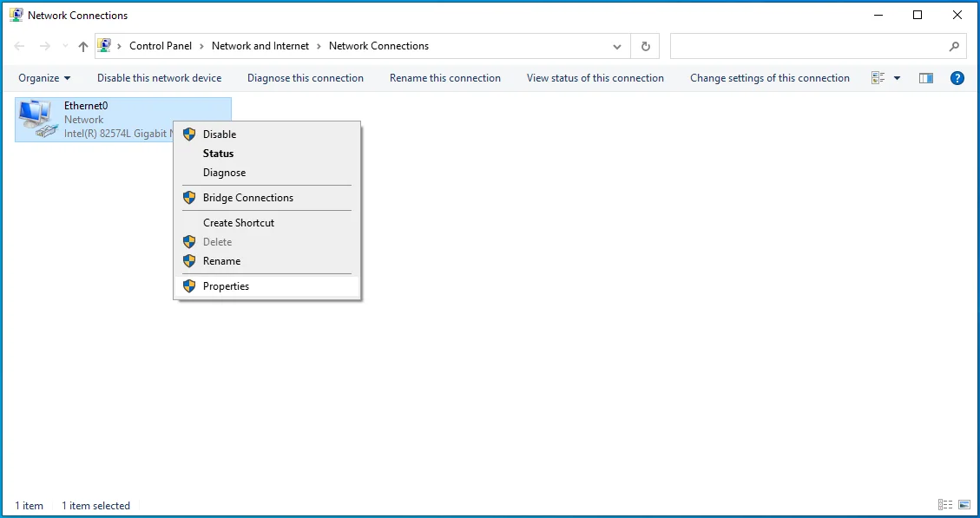Click the '1 item selected' status text
The width and height of the screenshot is (980, 518).
coord(95,506)
